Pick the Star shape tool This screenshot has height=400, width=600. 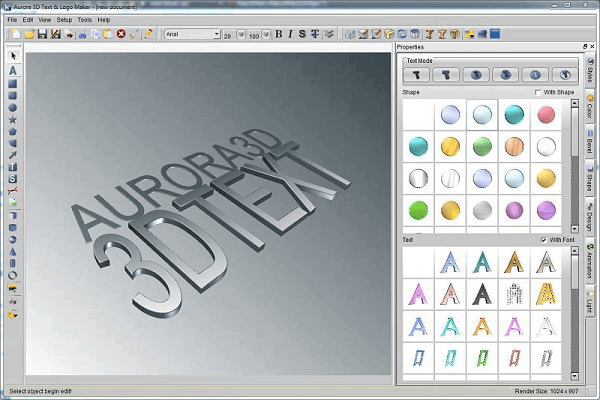click(13, 120)
